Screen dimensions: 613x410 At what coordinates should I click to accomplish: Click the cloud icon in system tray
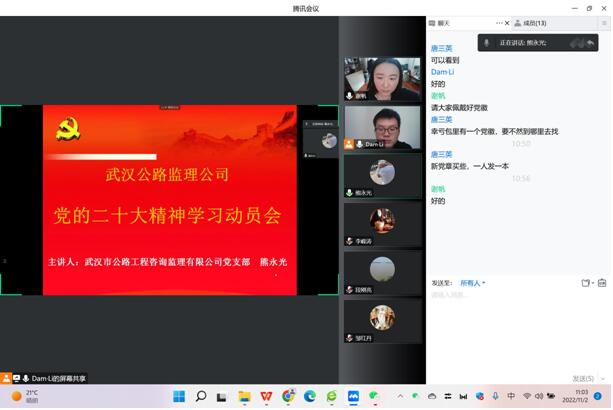pyautogui.click(x=432, y=396)
